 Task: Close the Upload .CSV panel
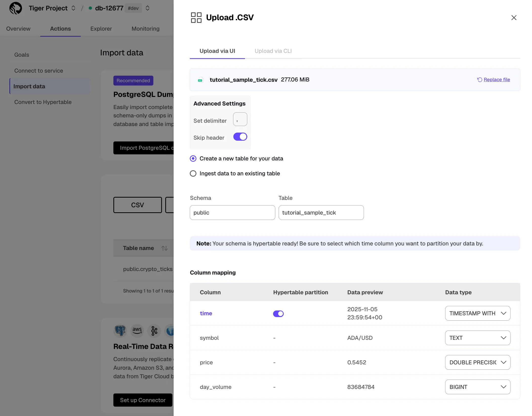click(x=514, y=17)
